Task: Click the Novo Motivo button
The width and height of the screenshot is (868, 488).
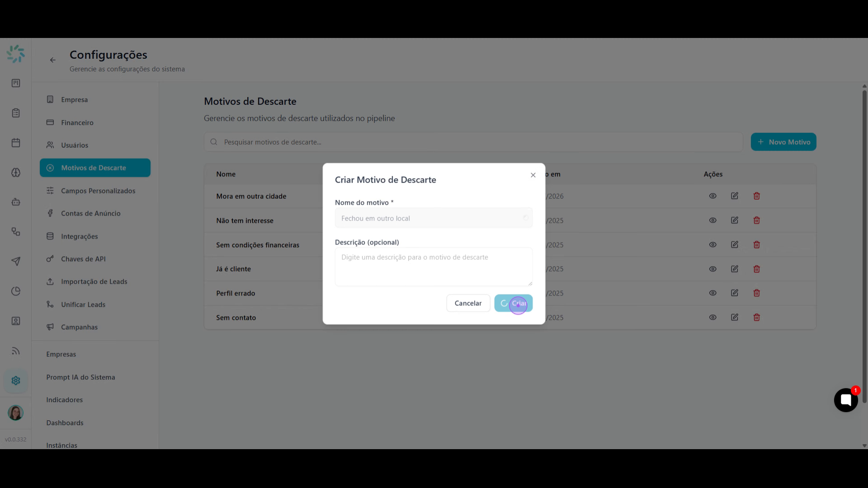Action: 783,142
